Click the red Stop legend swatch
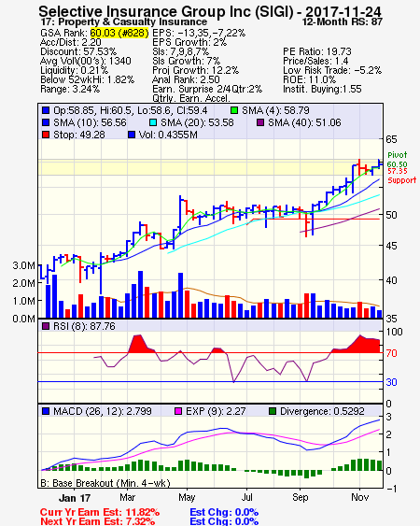 click(x=46, y=135)
